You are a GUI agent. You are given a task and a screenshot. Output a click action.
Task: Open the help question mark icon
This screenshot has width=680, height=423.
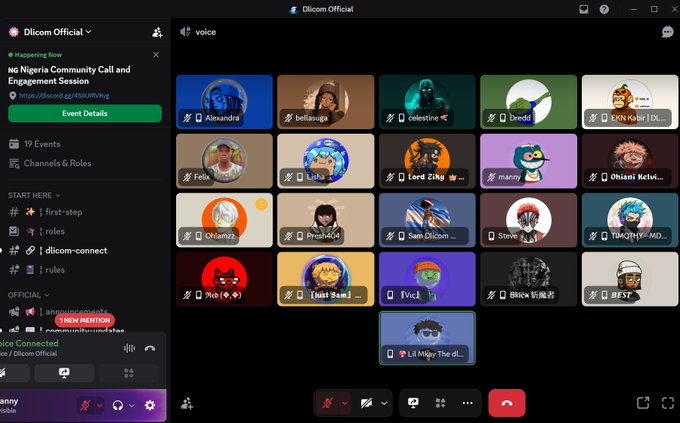coord(604,9)
